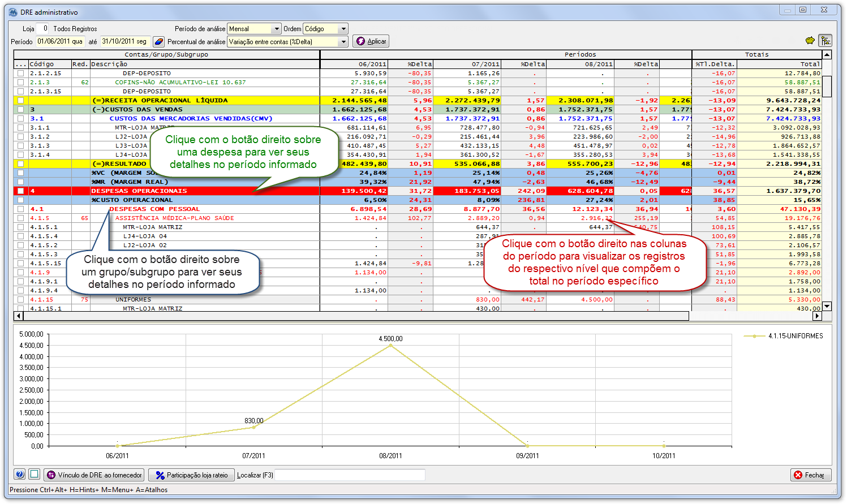Click the Descrição column header
The width and height of the screenshot is (847, 504).
click(205, 64)
